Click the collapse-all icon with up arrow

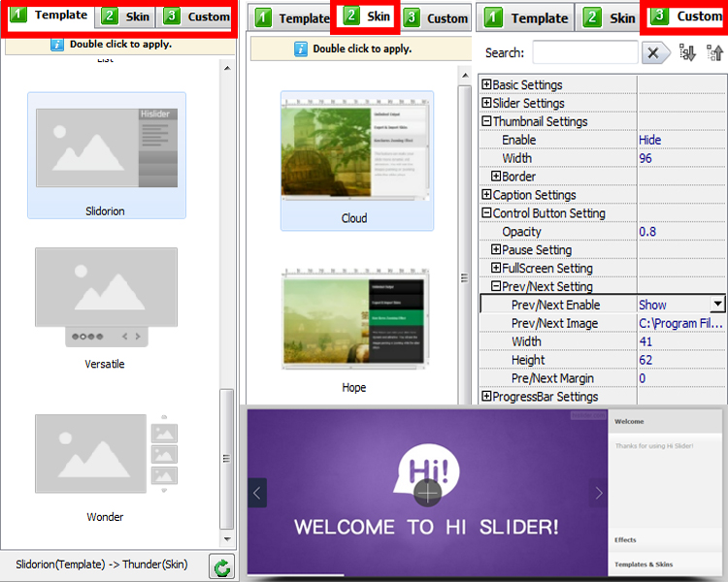(714, 52)
